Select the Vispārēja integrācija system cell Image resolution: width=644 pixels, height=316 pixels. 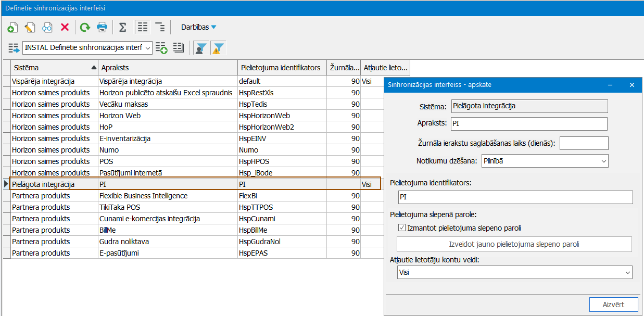pyautogui.click(x=54, y=81)
